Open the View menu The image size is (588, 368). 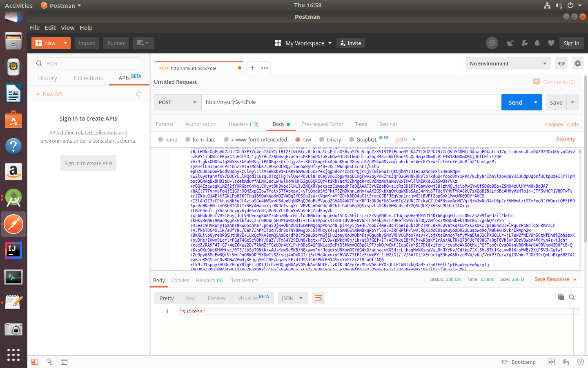(68, 27)
